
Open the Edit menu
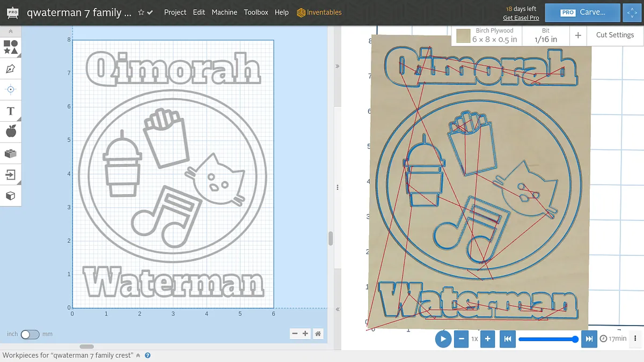(x=199, y=12)
